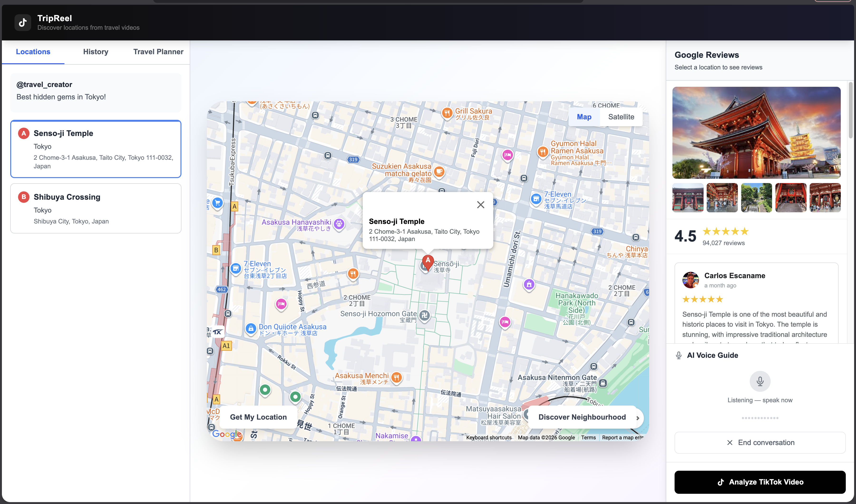Click the Don Quijote Asakusa shop pin
856x504 pixels.
coord(251,328)
